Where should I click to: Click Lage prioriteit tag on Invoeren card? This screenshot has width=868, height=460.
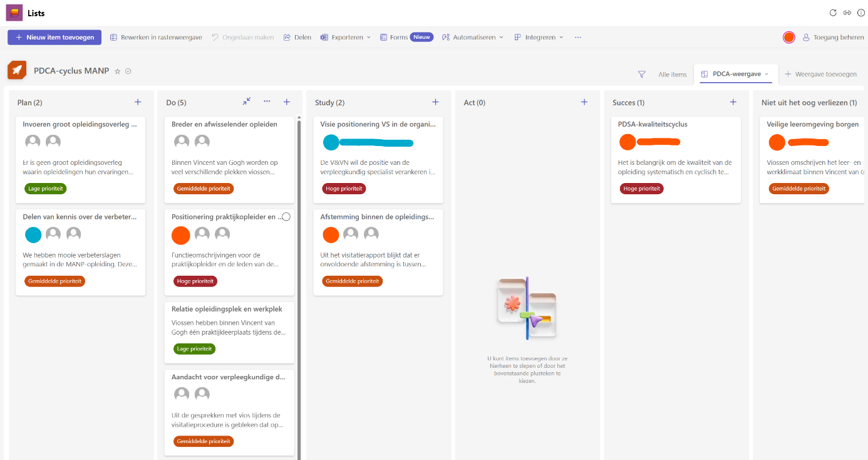(45, 188)
